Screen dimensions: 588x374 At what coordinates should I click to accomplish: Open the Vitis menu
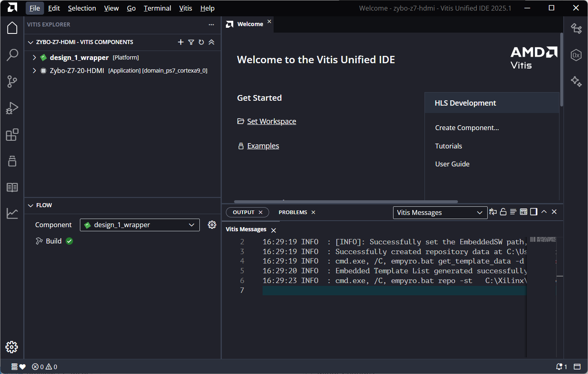coord(186,8)
